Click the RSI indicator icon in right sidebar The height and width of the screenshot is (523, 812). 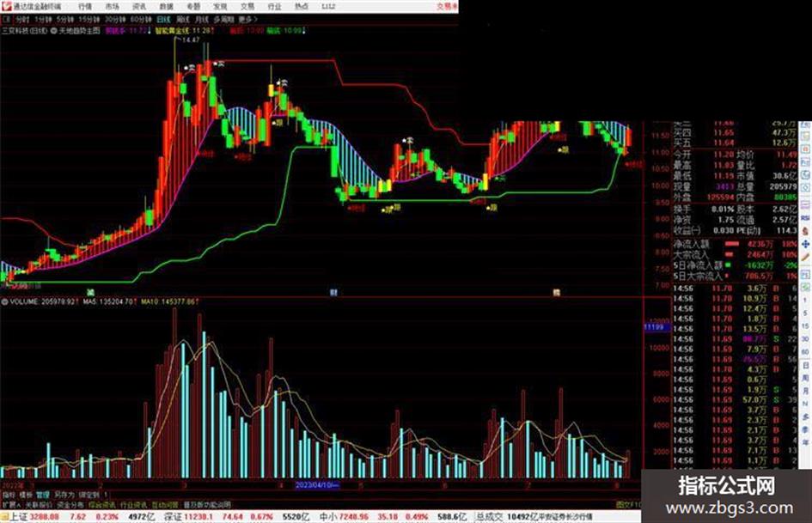click(805, 218)
